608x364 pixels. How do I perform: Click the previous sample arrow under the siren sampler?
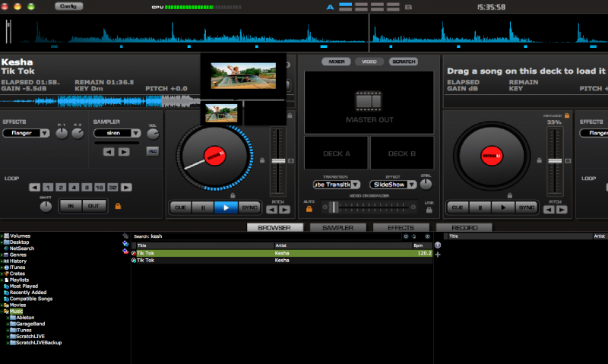(109, 151)
